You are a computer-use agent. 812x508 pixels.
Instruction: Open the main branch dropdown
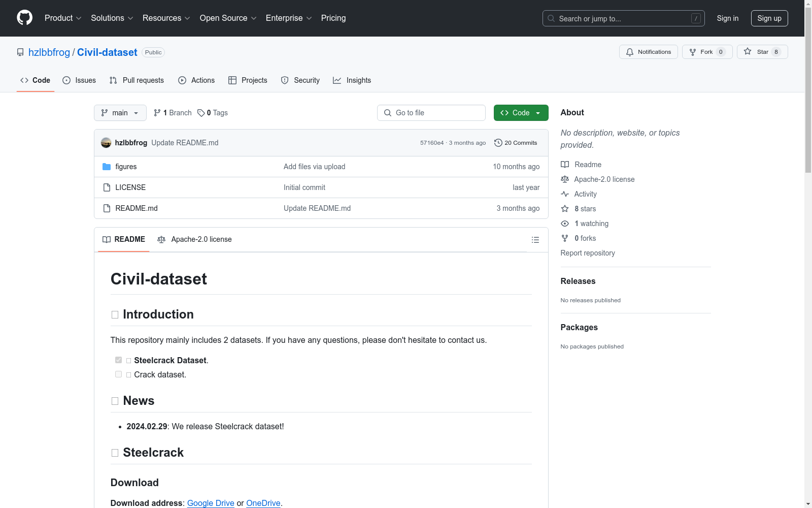pos(120,113)
